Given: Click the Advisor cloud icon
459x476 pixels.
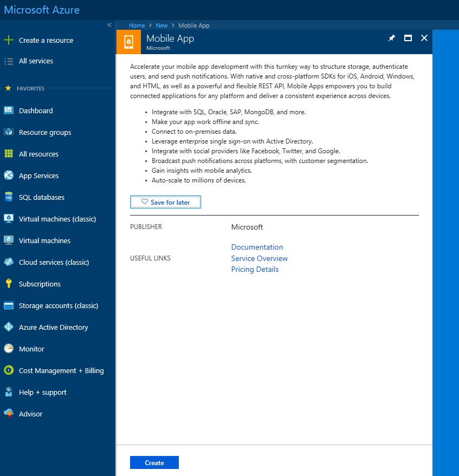Looking at the screenshot, I should 9,414.
